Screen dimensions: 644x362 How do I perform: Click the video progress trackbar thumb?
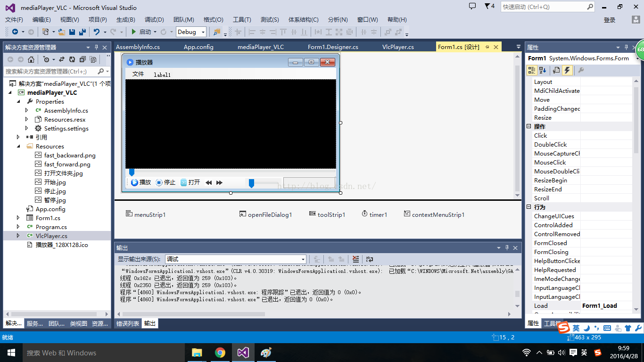click(132, 172)
